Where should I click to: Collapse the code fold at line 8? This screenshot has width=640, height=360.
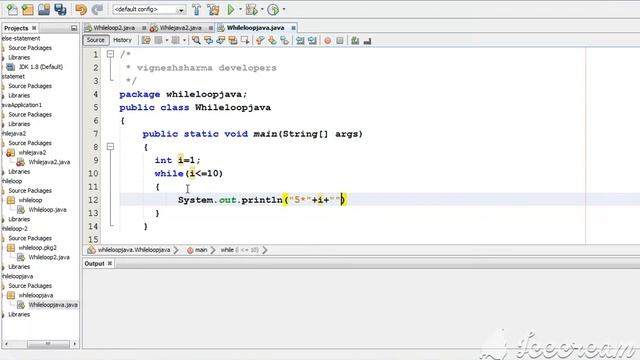tap(110, 147)
